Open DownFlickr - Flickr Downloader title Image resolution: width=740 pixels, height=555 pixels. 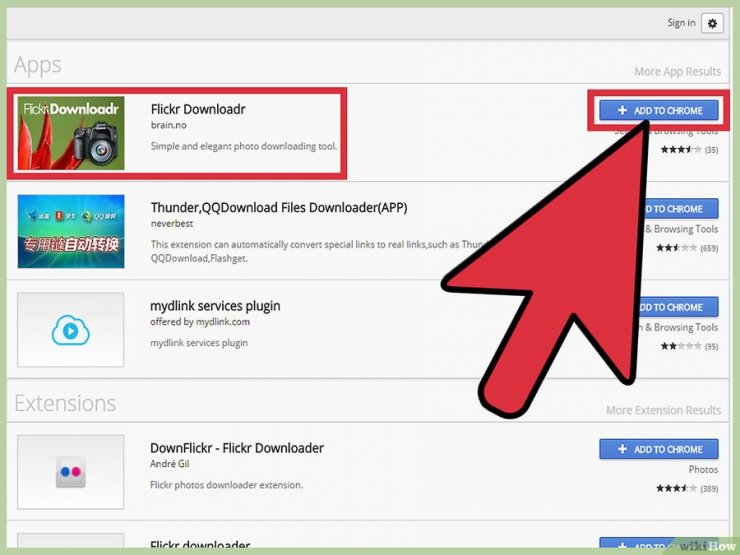[x=237, y=448]
